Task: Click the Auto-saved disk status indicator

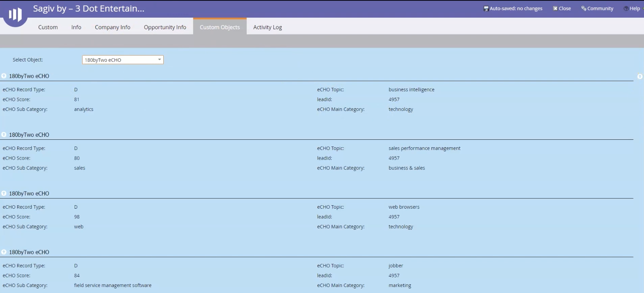Action: tap(513, 9)
